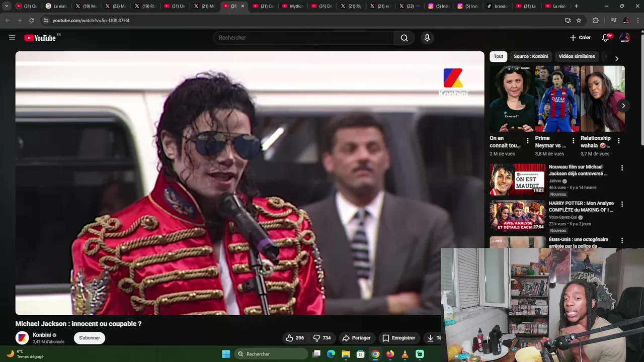This screenshot has width=644, height=362.
Task: Show next shorts with carousel arrow
Action: (623, 106)
